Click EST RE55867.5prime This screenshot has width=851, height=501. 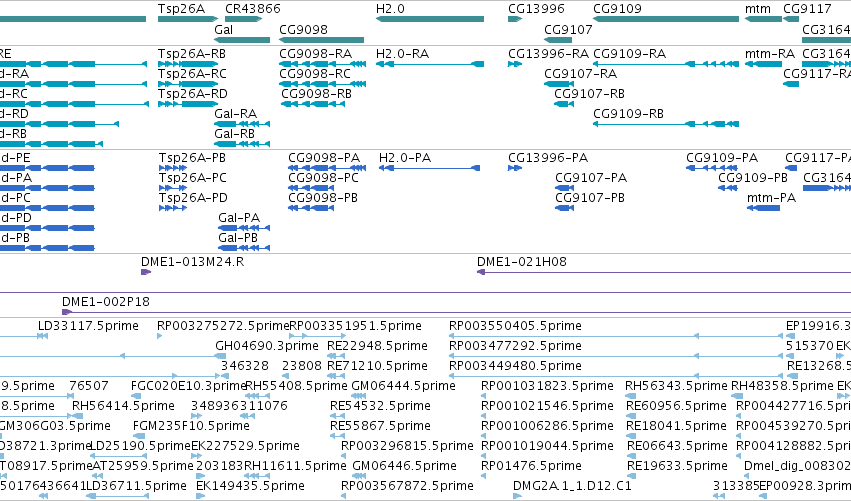pyautogui.click(x=380, y=426)
